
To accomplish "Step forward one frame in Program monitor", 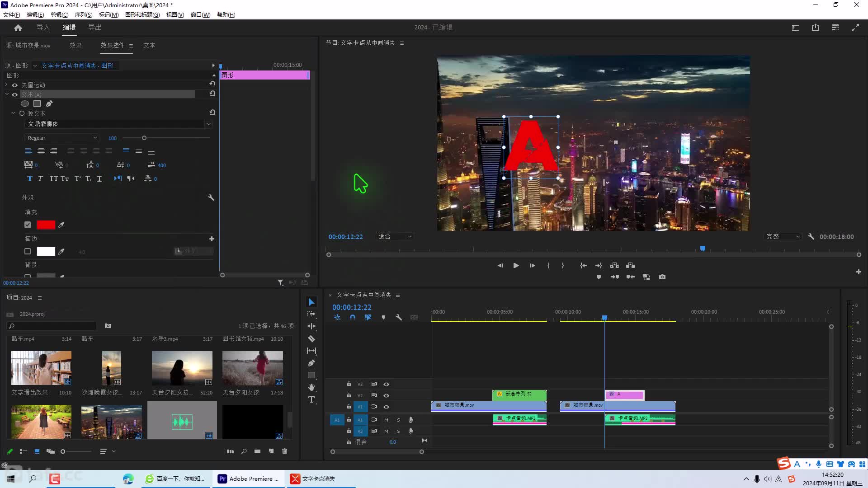I will pos(532,266).
